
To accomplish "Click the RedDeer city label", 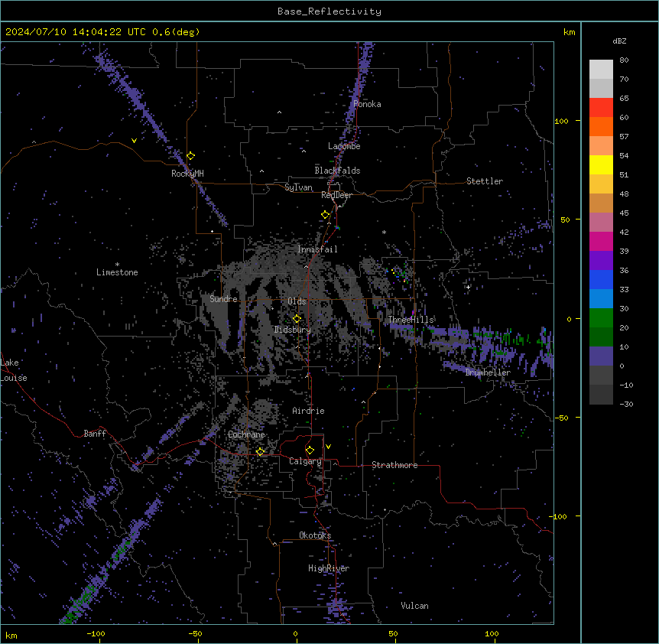I will coord(336,195).
